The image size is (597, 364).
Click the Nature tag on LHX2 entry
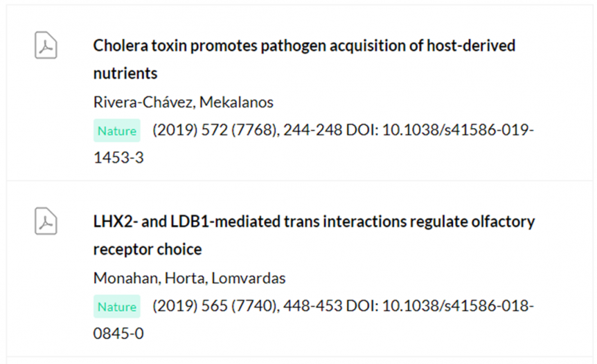[x=117, y=307]
